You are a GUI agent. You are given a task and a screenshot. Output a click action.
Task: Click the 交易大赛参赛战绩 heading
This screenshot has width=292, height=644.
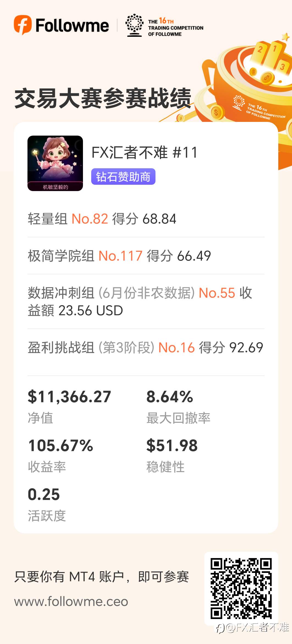tap(103, 98)
